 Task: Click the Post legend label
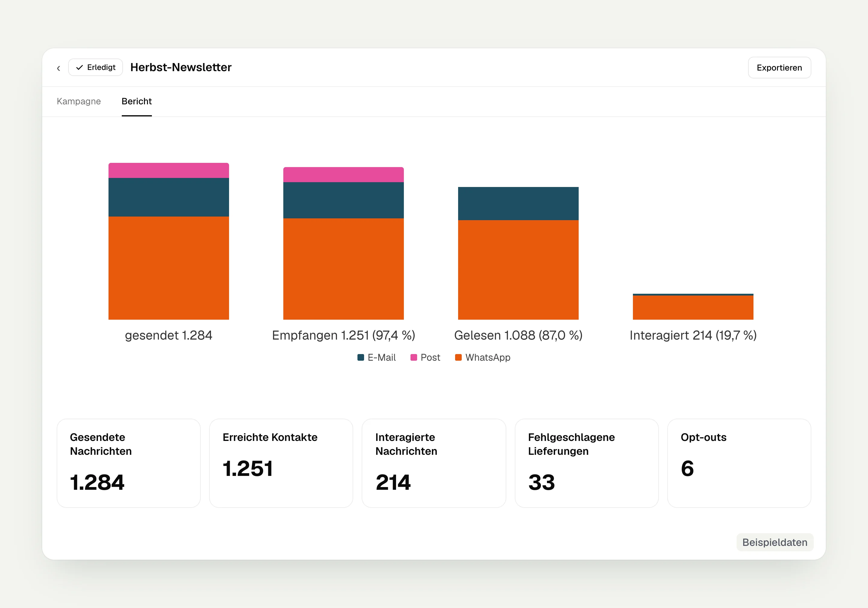point(430,358)
